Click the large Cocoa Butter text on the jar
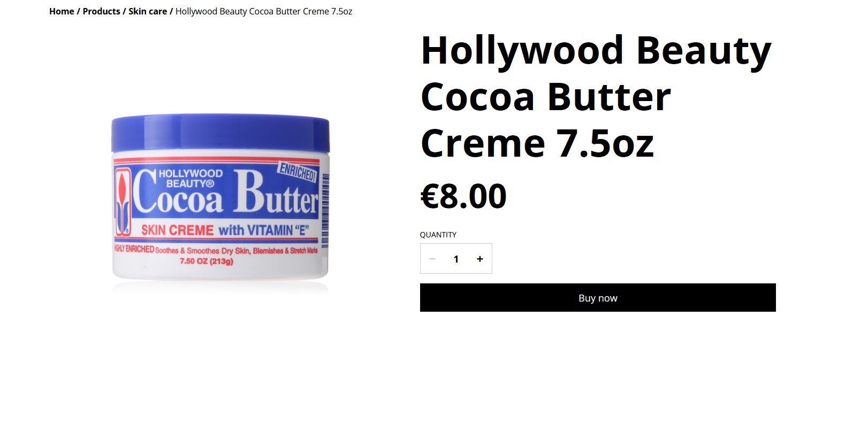The height and width of the screenshot is (424, 868). point(226,192)
